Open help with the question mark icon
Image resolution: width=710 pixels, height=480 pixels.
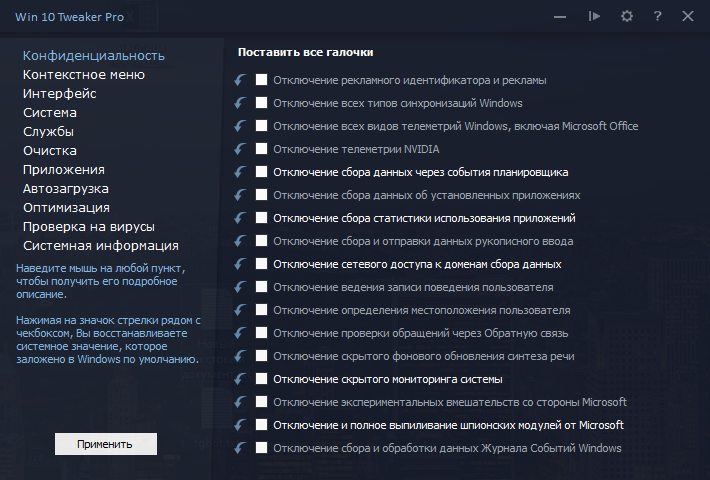coord(657,17)
